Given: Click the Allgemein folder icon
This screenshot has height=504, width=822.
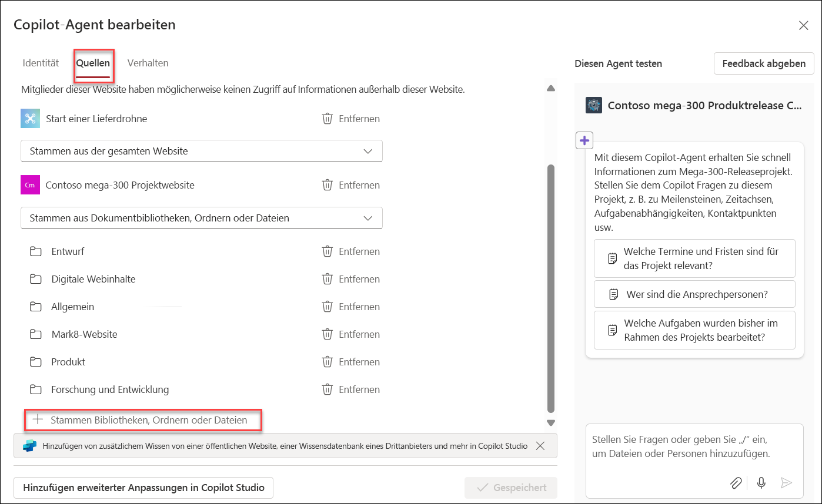Looking at the screenshot, I should (36, 307).
